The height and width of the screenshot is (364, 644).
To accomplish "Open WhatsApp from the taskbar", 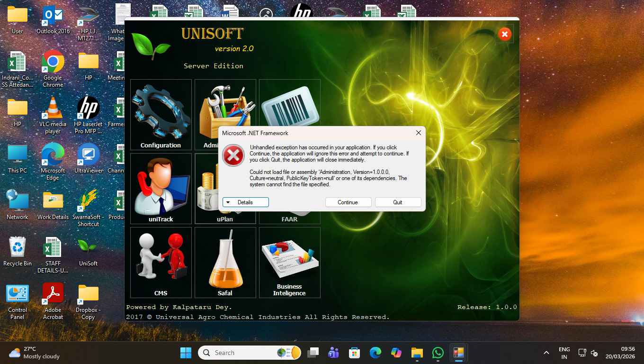I will (x=438, y=353).
